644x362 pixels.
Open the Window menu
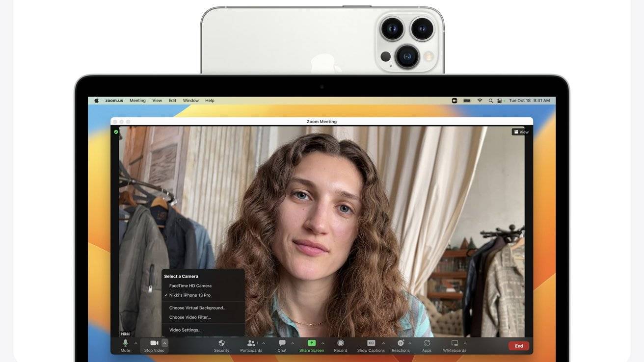191,101
